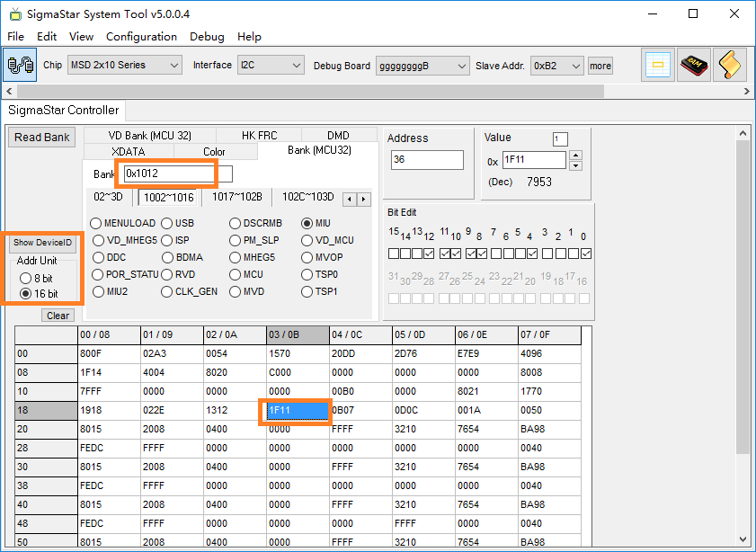Click the connect device icon in toolbar
The height and width of the screenshot is (552, 756).
[19, 66]
